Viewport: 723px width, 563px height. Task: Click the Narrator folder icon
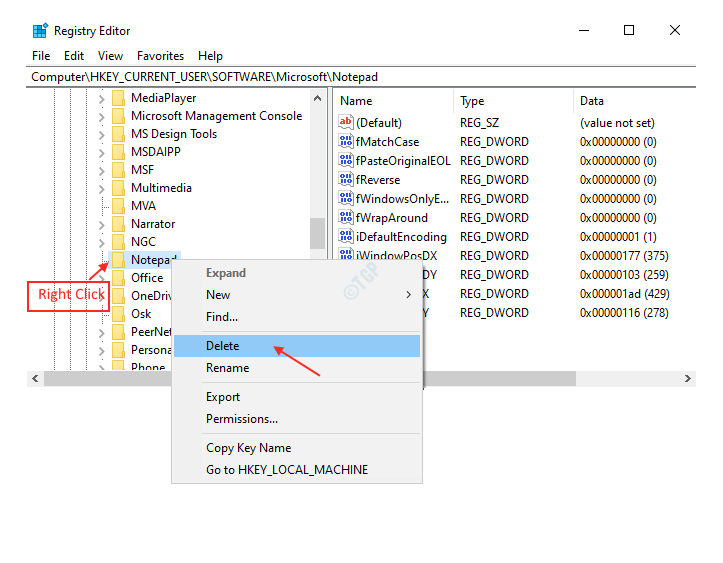119,224
